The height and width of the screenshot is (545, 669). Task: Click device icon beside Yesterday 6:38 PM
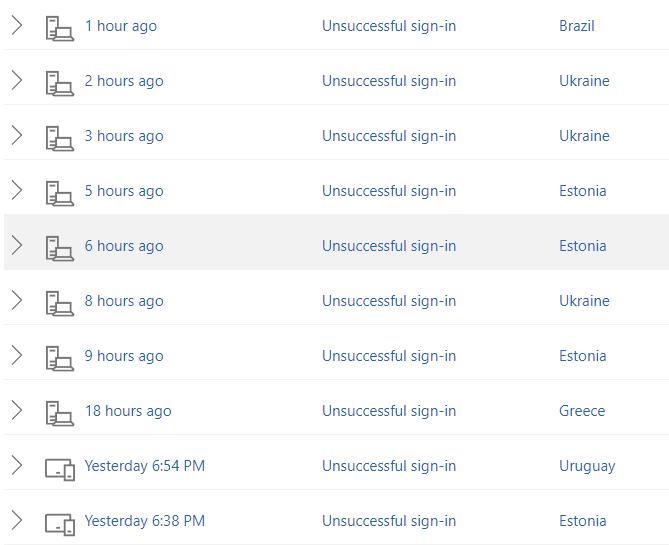click(59, 522)
